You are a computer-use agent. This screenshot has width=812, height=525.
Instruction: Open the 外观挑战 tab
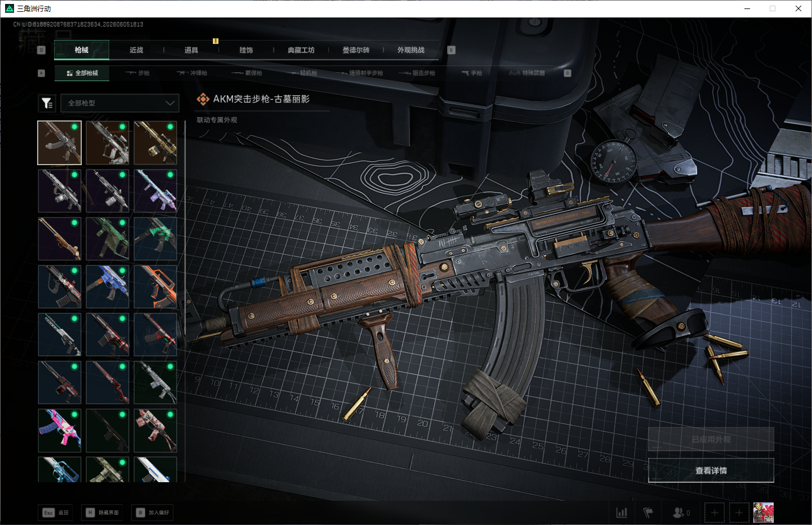411,50
